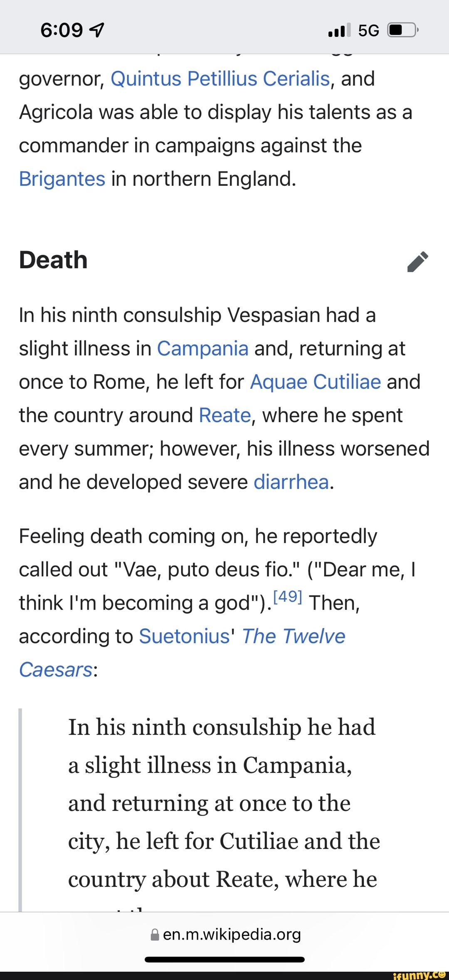Tap the en.m.wikipedia.org address bar

click(x=231, y=935)
